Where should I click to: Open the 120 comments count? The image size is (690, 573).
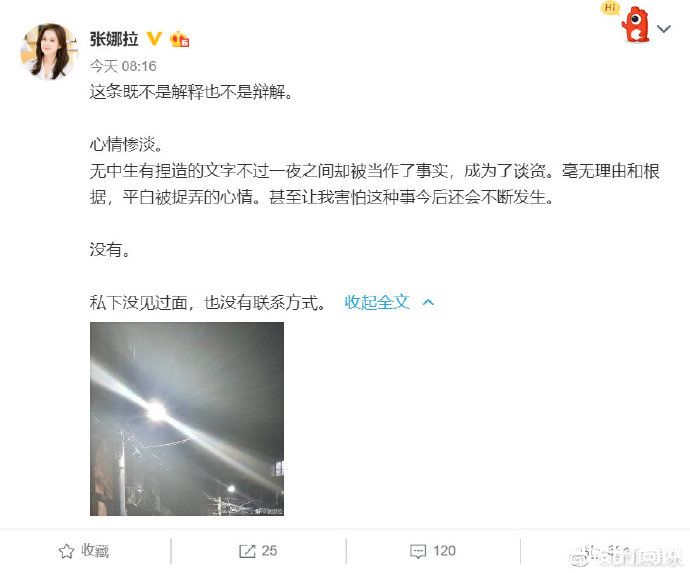[x=444, y=551]
